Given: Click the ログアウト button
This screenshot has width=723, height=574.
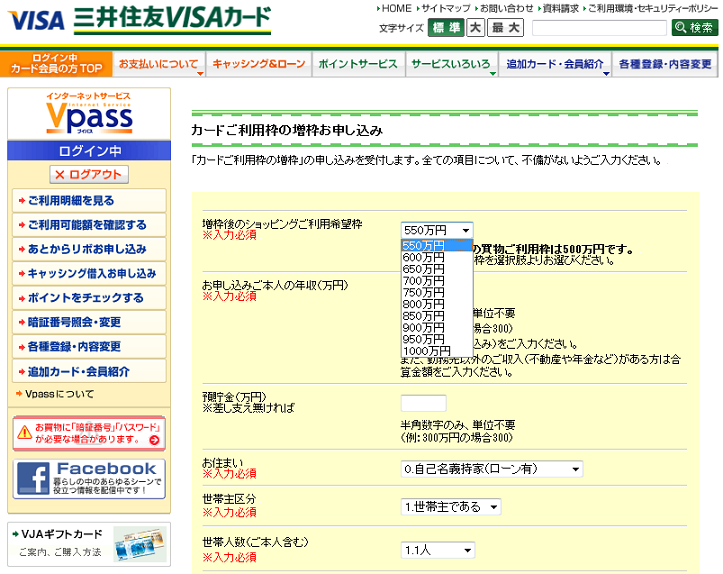Looking at the screenshot, I should (x=89, y=174).
